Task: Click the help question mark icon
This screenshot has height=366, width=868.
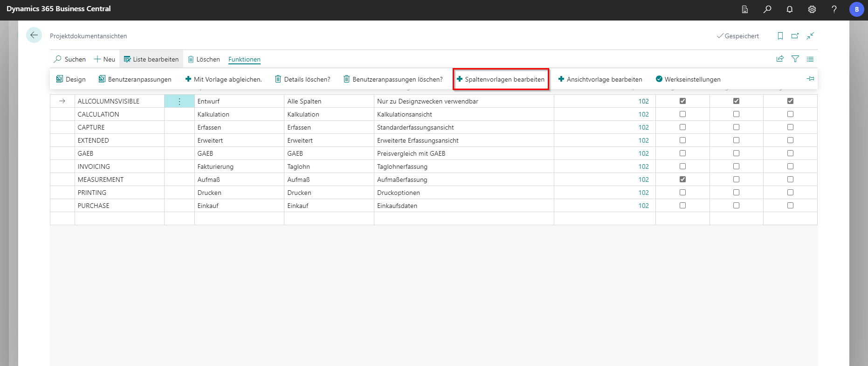Action: pos(834,9)
